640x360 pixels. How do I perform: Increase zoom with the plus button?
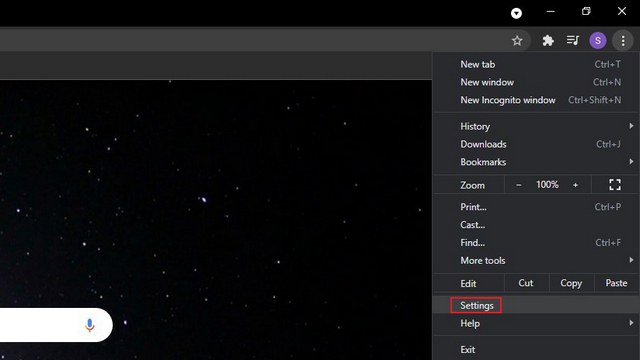(576, 185)
